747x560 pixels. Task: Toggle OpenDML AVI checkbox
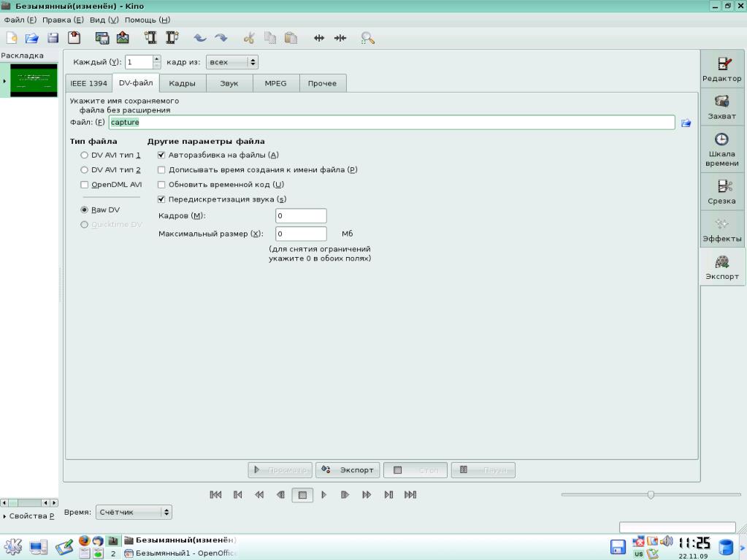84,184
